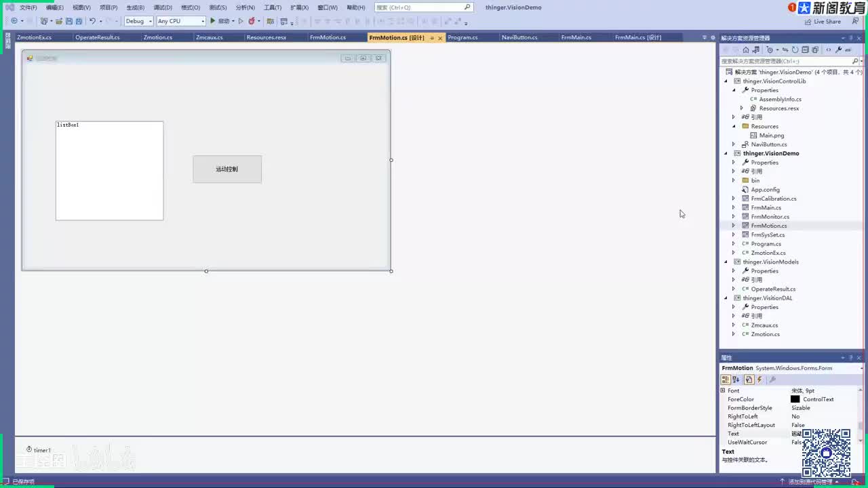Click Show All Files icon in Solution Explorer
Image resolution: width=868 pixels, height=488 pixels.
(815, 49)
